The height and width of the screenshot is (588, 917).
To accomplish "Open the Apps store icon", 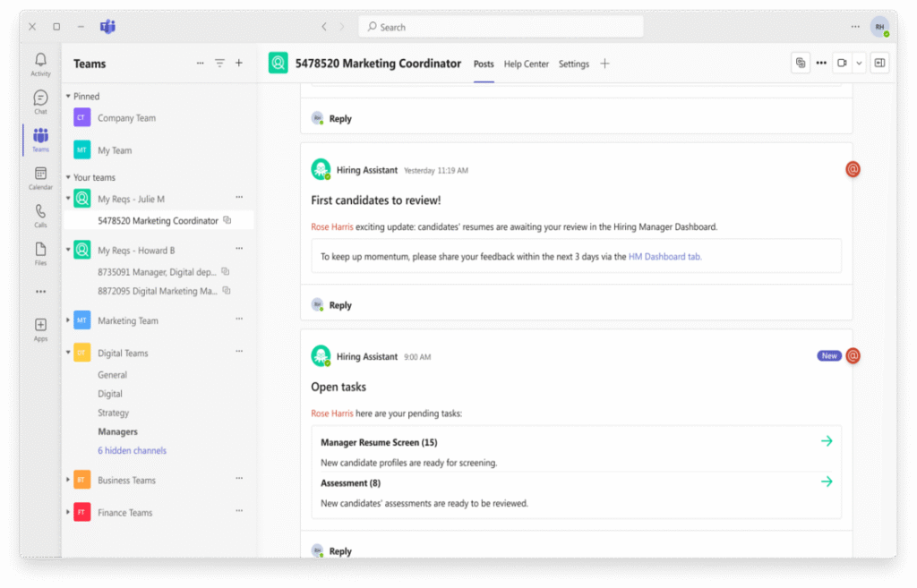I will (40, 328).
